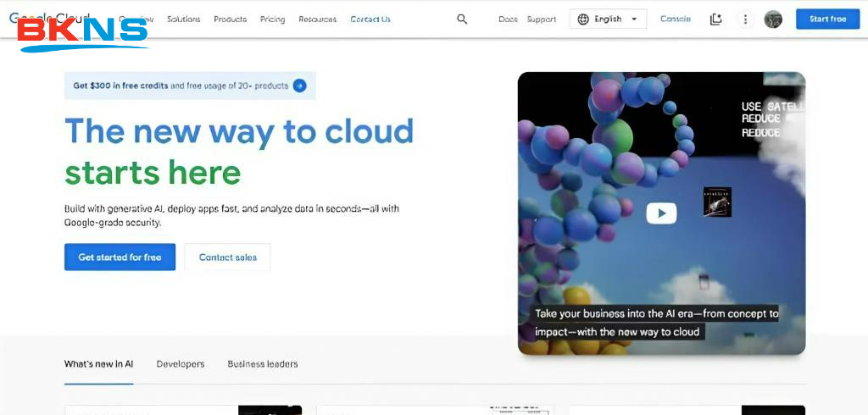This screenshot has width=868, height=415.
Task: Click the arrow icon in free credits banner
Action: click(299, 86)
